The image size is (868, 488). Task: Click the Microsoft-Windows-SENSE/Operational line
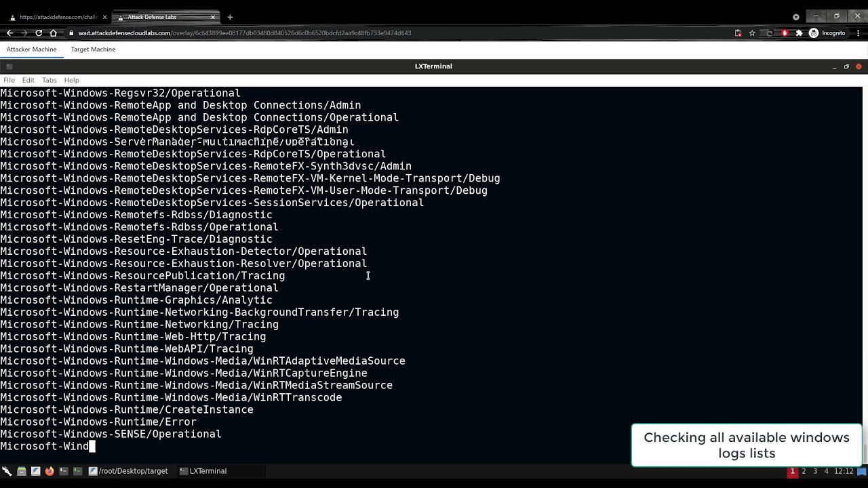click(x=111, y=434)
